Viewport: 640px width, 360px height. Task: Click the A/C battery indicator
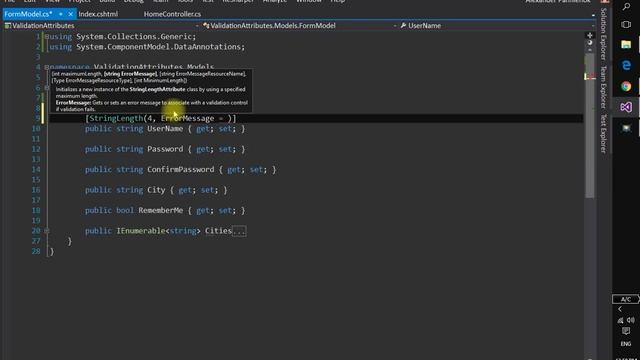pos(626,299)
